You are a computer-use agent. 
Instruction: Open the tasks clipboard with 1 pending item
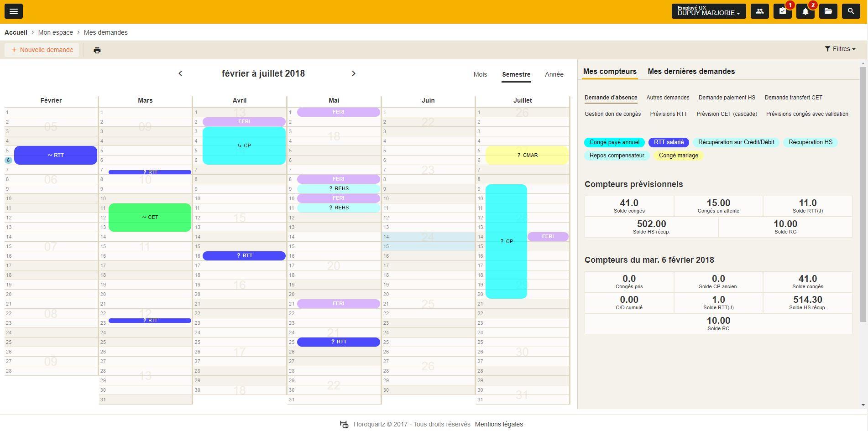pyautogui.click(x=782, y=10)
